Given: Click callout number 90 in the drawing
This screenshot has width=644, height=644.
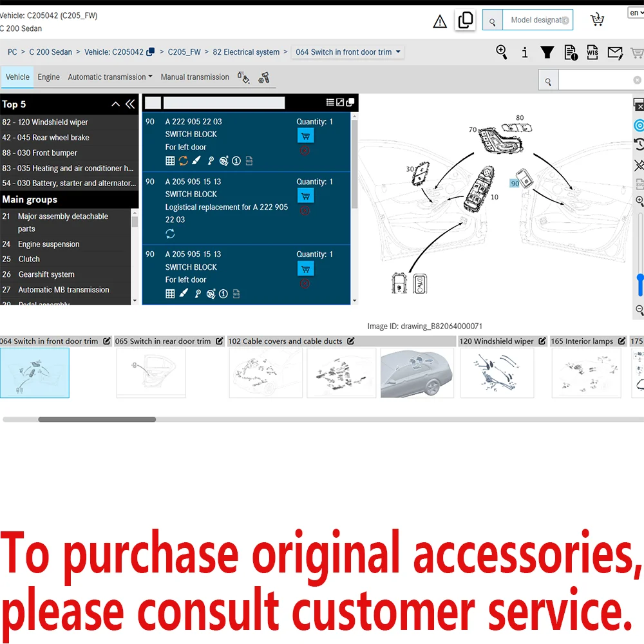Looking at the screenshot, I should coord(515,183).
